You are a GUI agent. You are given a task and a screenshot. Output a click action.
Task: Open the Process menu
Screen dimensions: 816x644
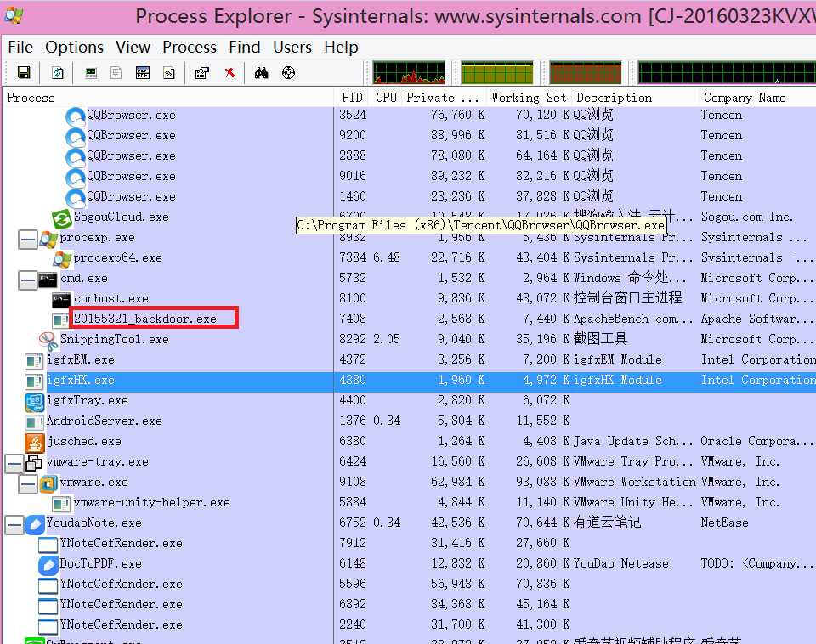tap(190, 48)
